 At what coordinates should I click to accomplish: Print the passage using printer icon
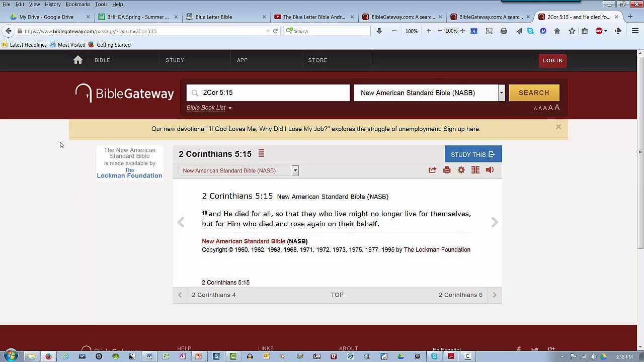[x=447, y=170]
